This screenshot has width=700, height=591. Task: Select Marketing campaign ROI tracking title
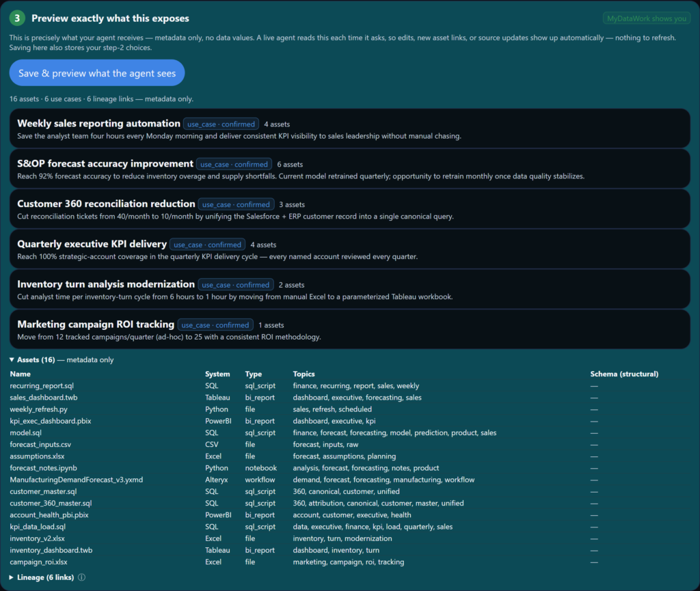(96, 325)
